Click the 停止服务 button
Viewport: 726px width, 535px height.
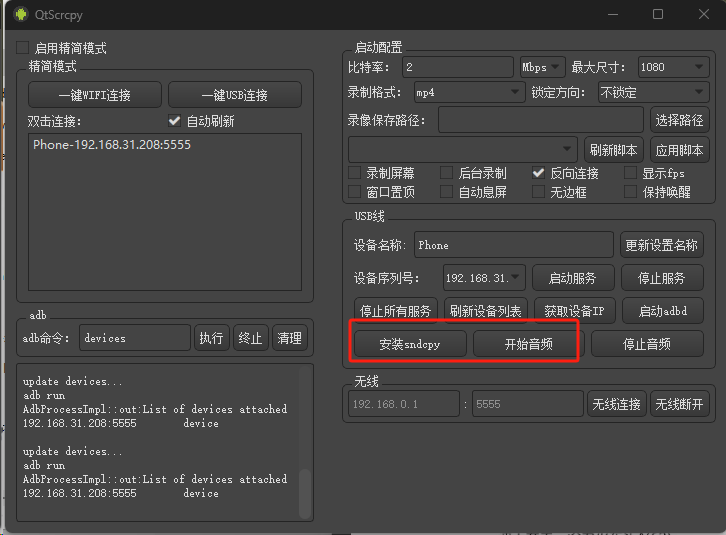[662, 277]
